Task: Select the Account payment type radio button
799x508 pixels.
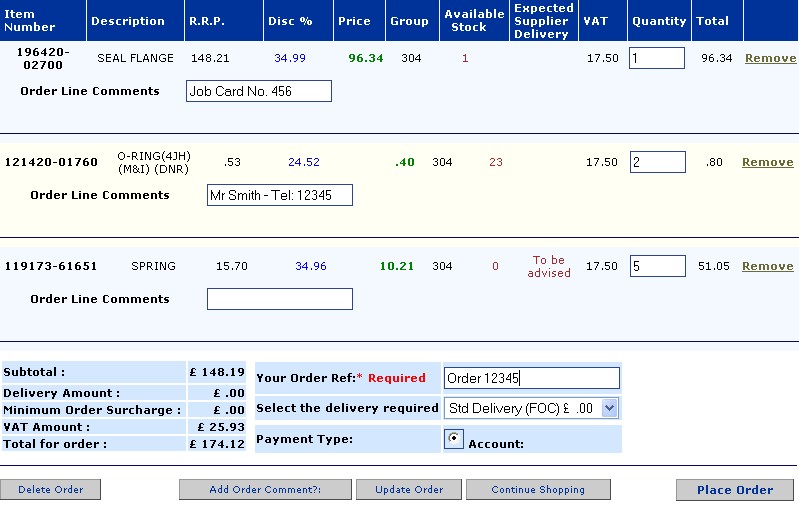Action: (x=453, y=439)
